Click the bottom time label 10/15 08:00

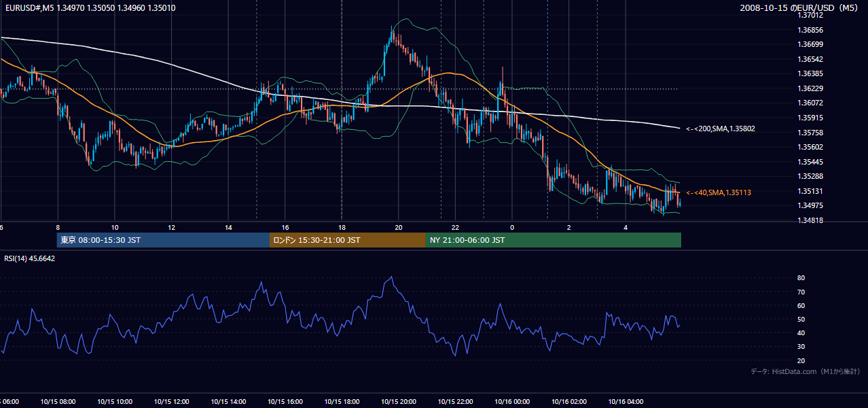pos(58,402)
